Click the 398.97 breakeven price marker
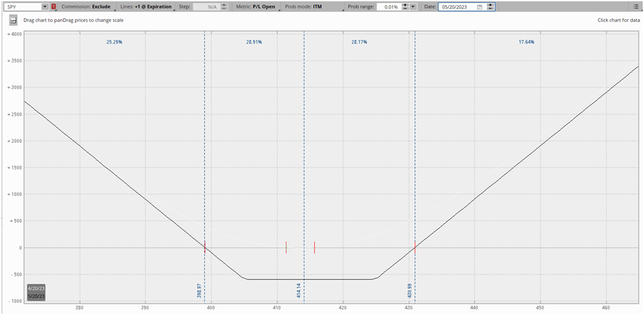Image resolution: width=644 pixels, height=315 pixels. point(199,290)
